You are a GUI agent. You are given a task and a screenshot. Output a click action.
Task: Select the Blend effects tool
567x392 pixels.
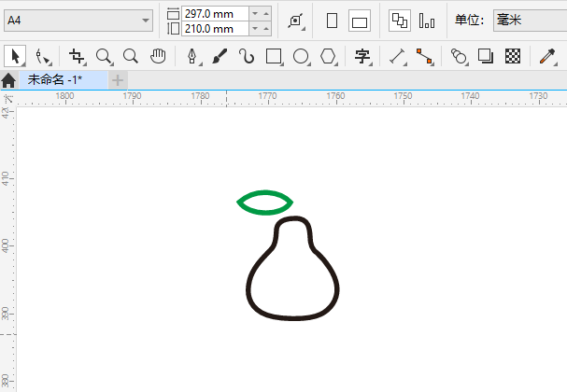[x=459, y=57]
